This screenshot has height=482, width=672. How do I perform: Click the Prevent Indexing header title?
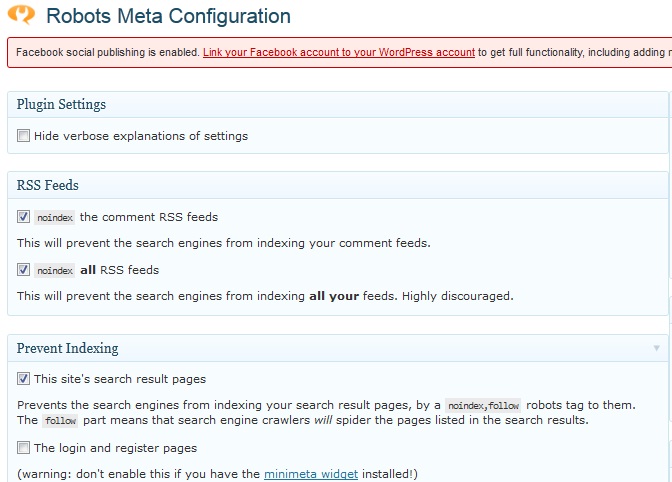pos(67,348)
